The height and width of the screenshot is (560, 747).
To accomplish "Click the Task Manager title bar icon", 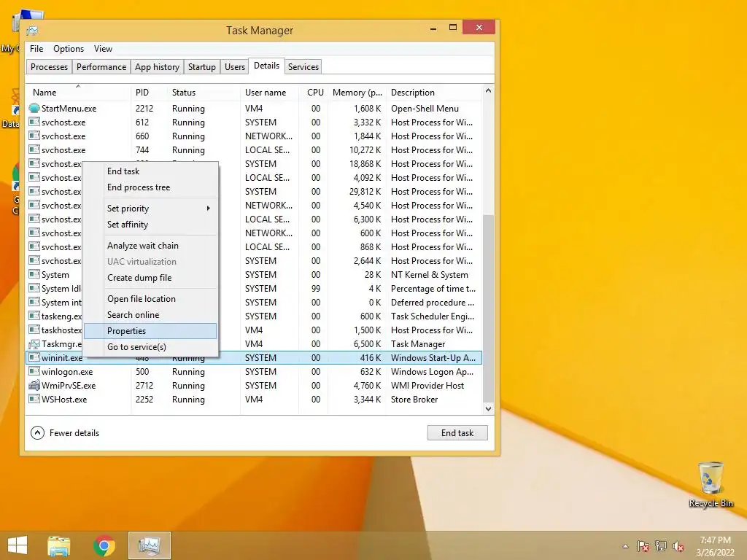I will 32,31.
